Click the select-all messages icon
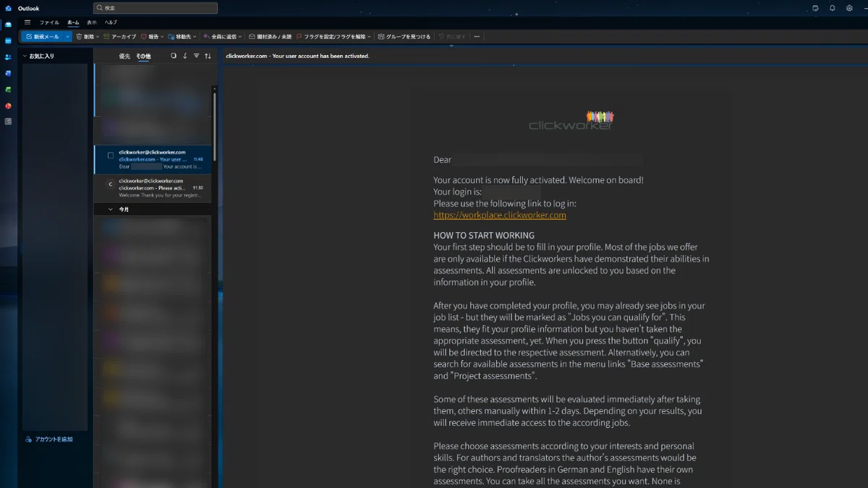 tap(173, 56)
